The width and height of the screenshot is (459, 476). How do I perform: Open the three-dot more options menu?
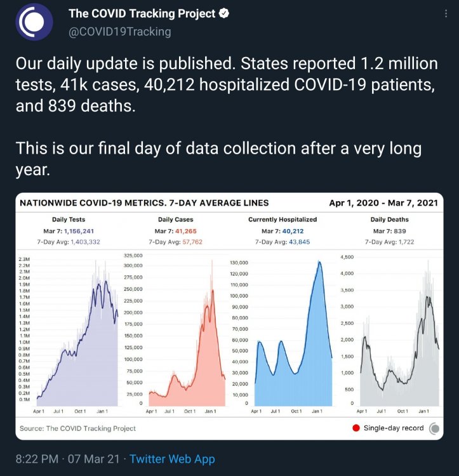click(446, 14)
